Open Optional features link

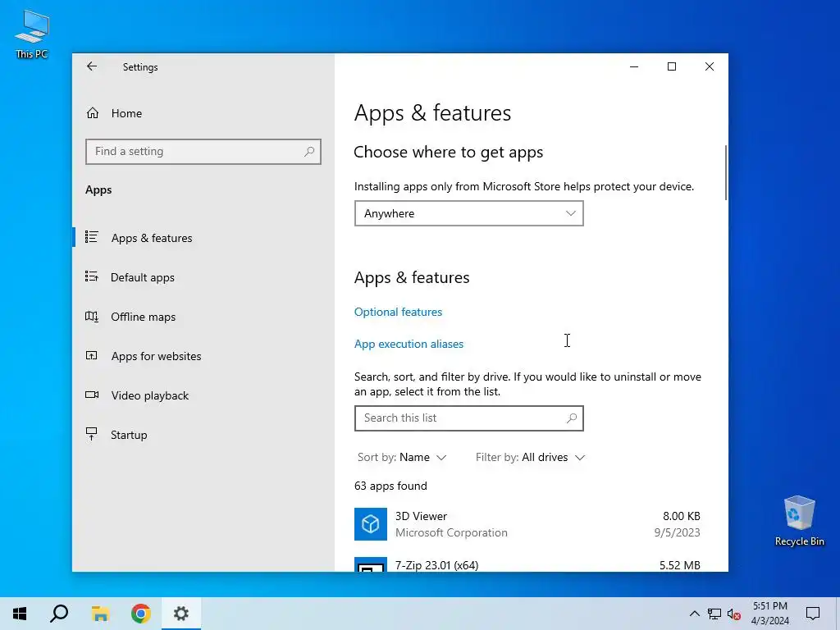(398, 312)
